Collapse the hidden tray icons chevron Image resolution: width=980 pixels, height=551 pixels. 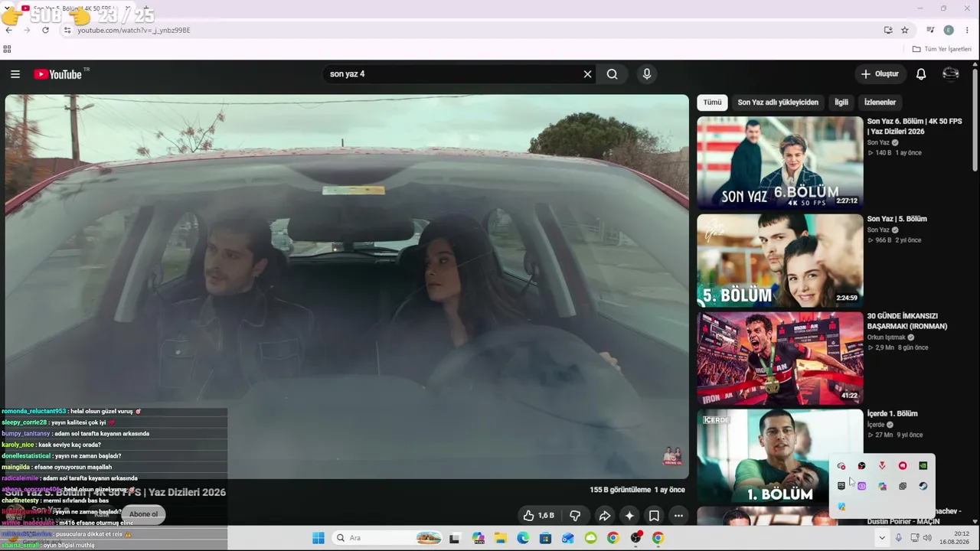tap(882, 538)
